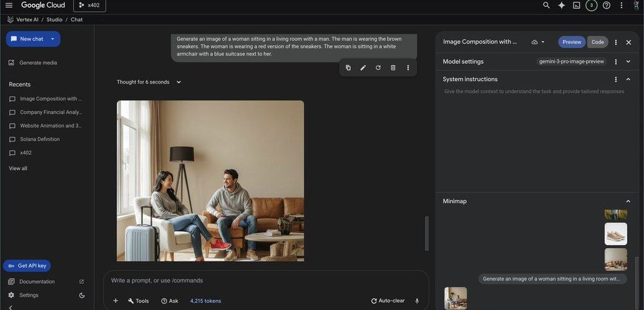Edit the prompt with the pencil icon
Image resolution: width=644 pixels, height=310 pixels.
coord(363,67)
